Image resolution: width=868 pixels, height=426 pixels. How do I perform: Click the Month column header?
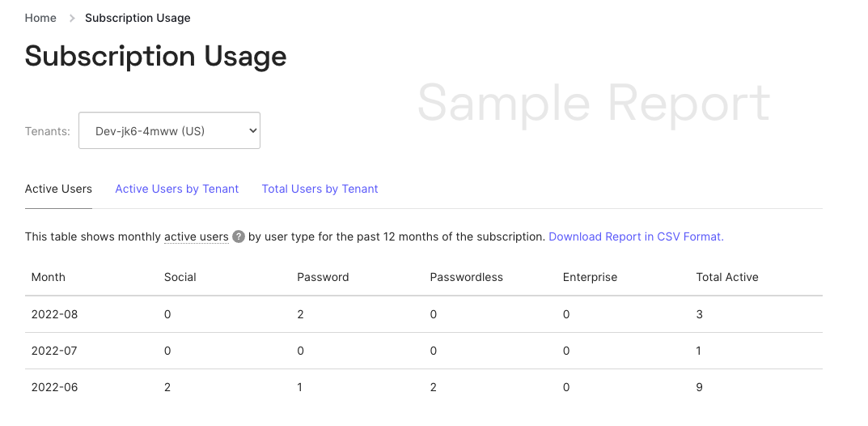tap(49, 277)
